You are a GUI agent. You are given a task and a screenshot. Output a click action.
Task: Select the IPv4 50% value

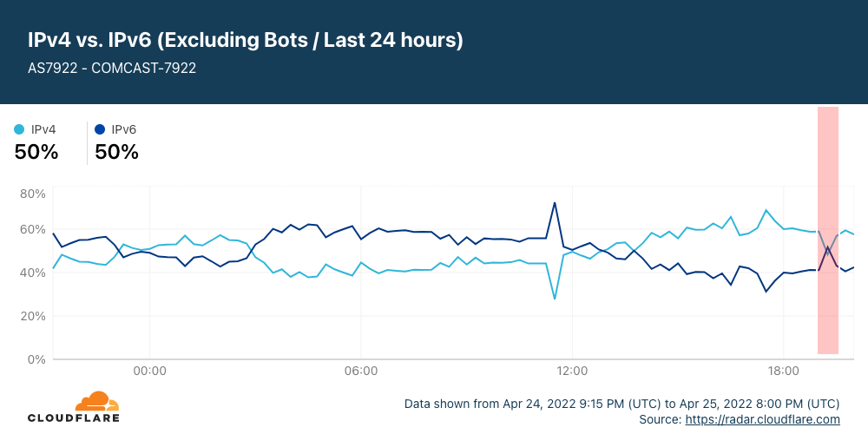point(36,152)
